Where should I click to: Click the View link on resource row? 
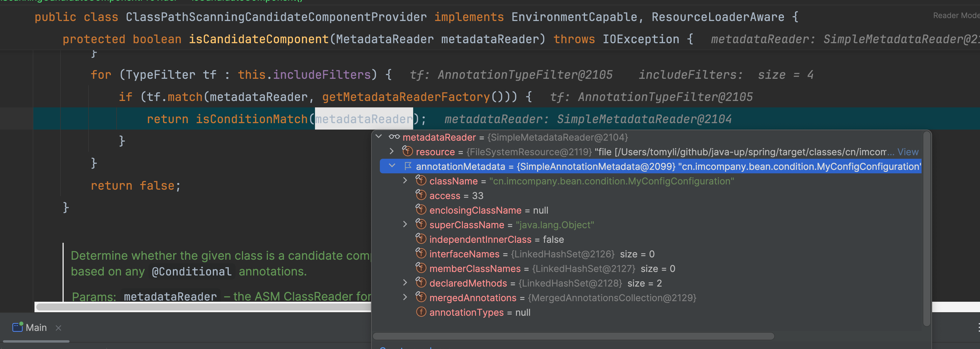tap(908, 152)
